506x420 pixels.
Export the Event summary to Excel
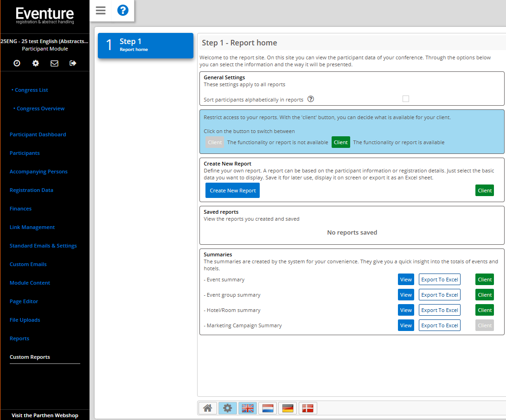click(x=439, y=280)
